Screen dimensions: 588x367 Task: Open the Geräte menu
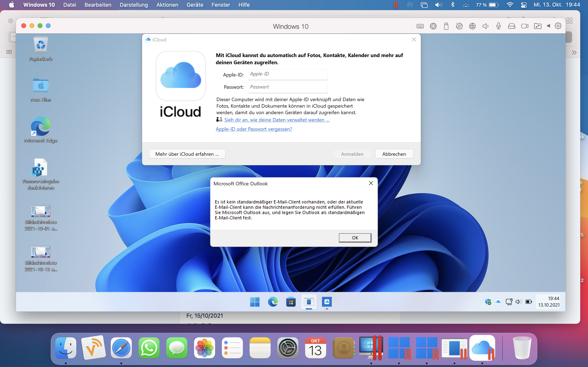pyautogui.click(x=195, y=5)
